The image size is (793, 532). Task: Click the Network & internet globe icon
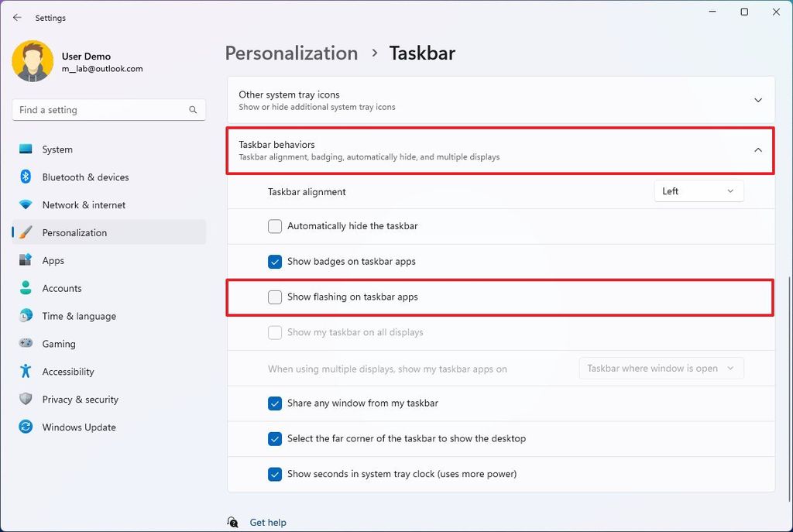click(x=26, y=204)
